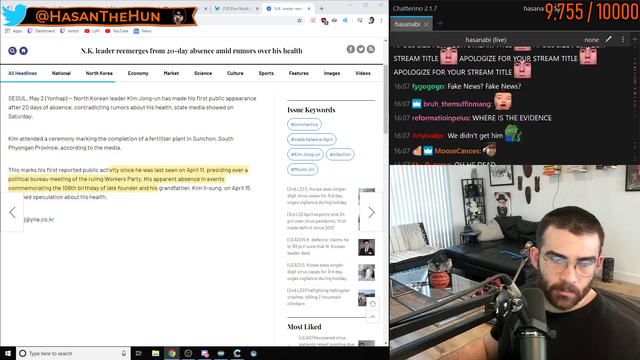
Task: Go to the Culture section
Action: 235,73
